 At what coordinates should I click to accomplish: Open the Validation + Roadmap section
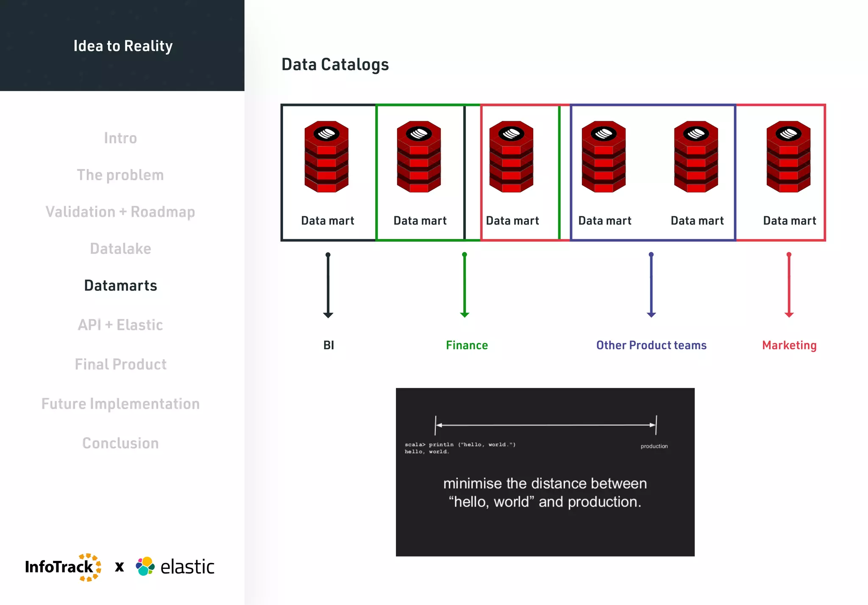120,212
